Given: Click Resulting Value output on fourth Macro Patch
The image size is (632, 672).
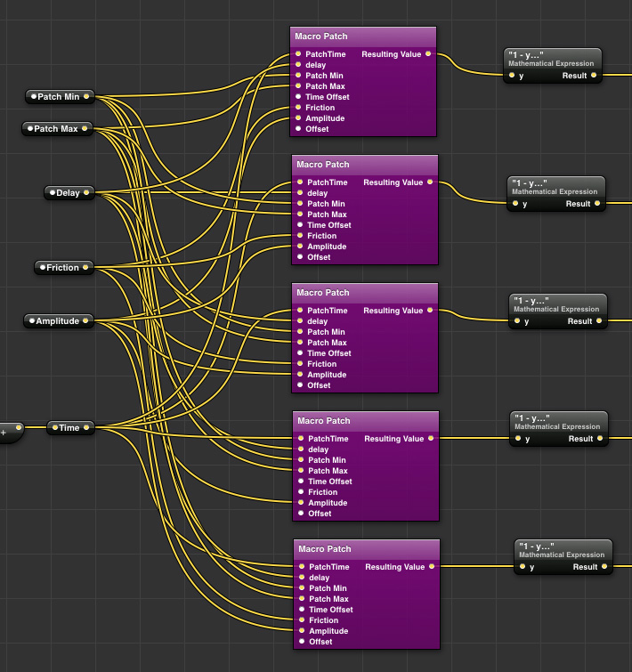Looking at the screenshot, I should click(431, 439).
